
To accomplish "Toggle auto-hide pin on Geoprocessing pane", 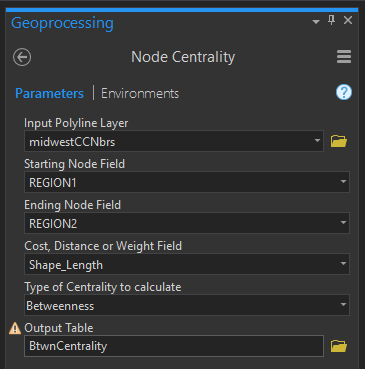I will coord(331,20).
